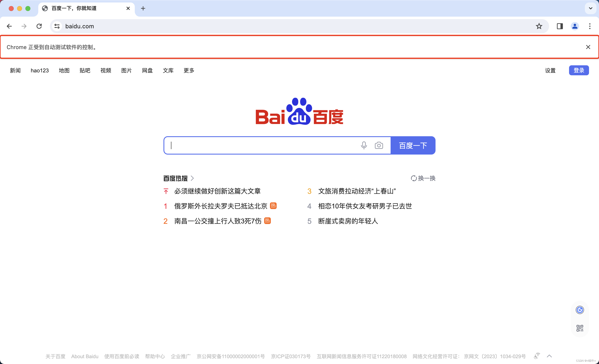
Task: Open the 新闻 navigation link
Action: [x=15, y=71]
